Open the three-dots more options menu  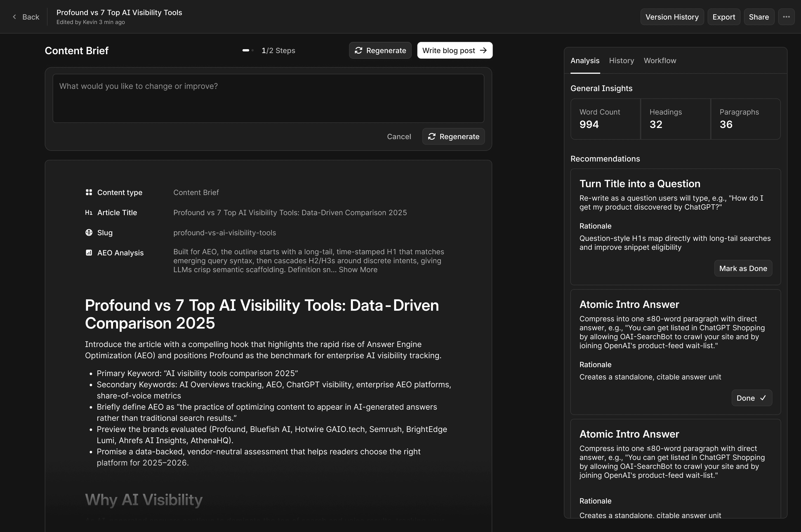(786, 17)
